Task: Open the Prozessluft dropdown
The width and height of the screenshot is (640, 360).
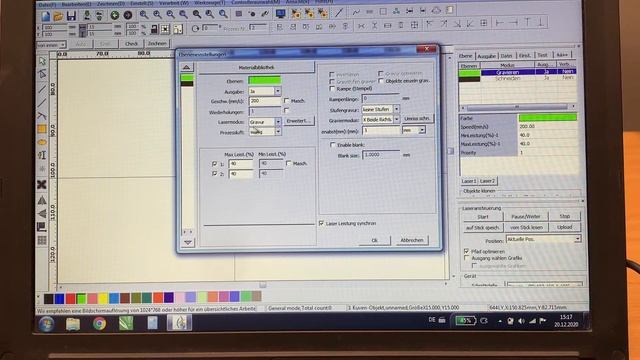Action: click(x=278, y=132)
